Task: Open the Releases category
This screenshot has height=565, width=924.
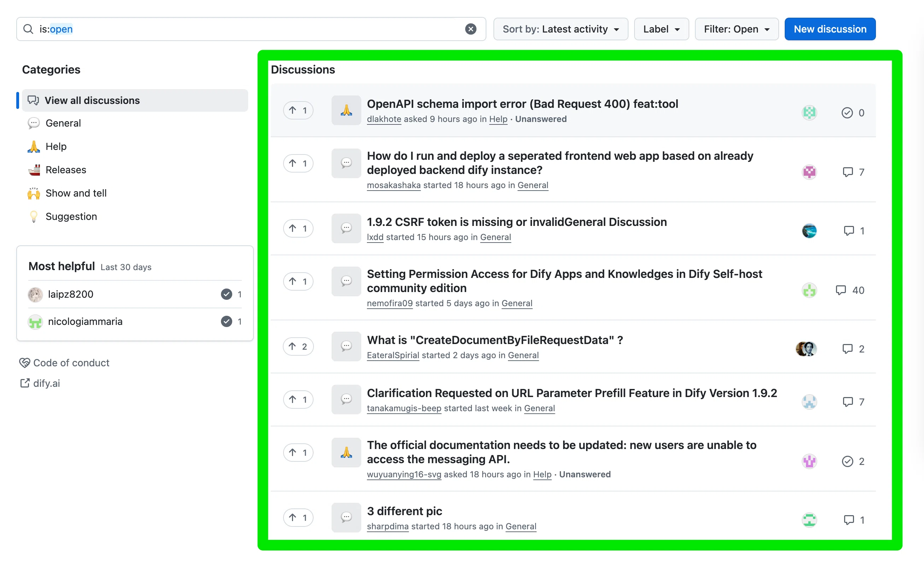Action: tap(66, 170)
